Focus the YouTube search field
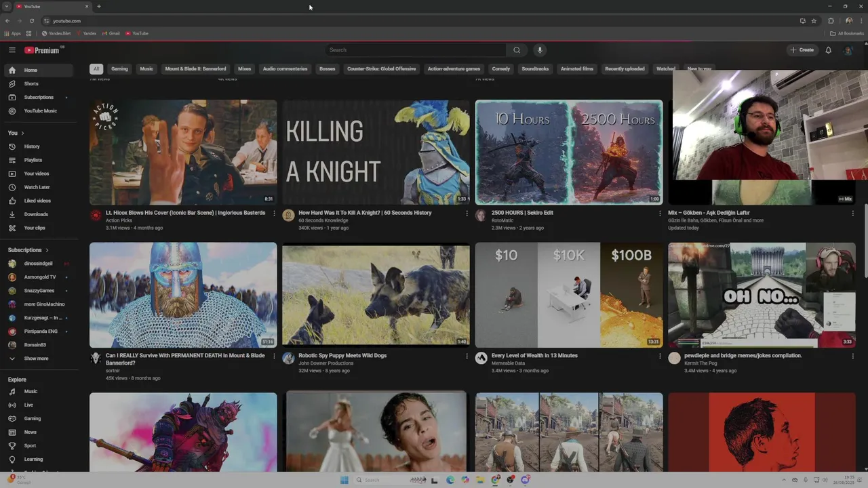The width and height of the screenshot is (868, 488). pos(416,49)
